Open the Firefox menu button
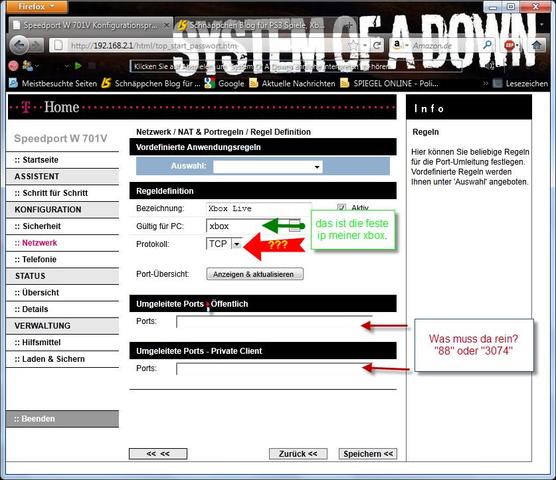556x480 pixels. tap(37, 6)
